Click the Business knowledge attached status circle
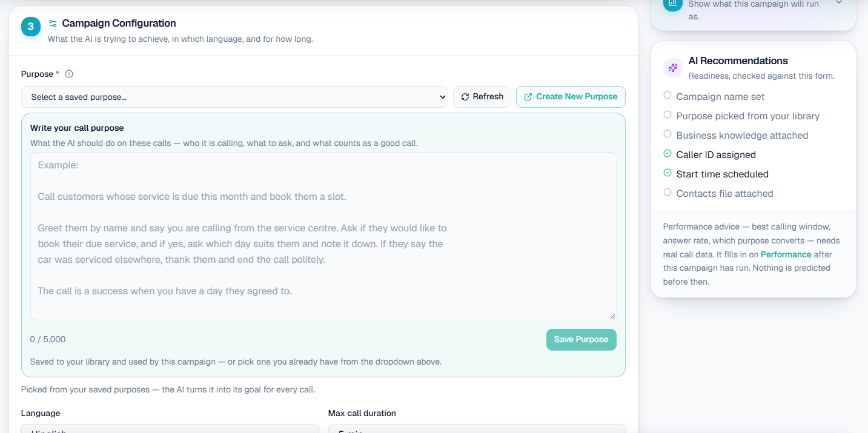 tap(668, 134)
